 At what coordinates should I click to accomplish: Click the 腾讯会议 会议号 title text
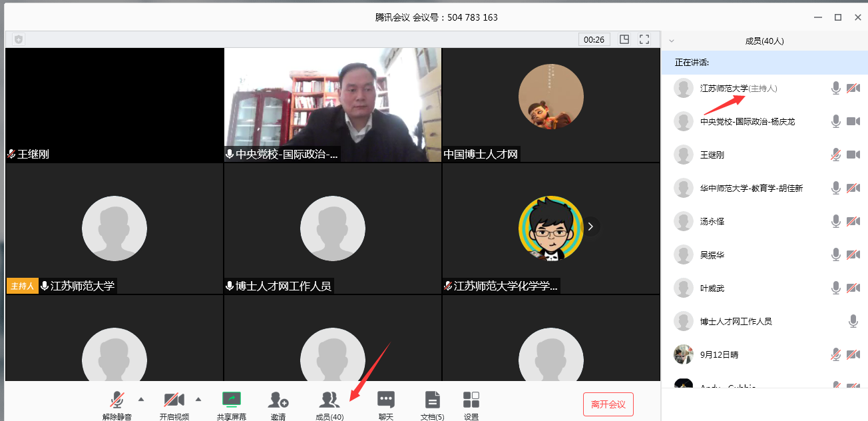point(436,17)
